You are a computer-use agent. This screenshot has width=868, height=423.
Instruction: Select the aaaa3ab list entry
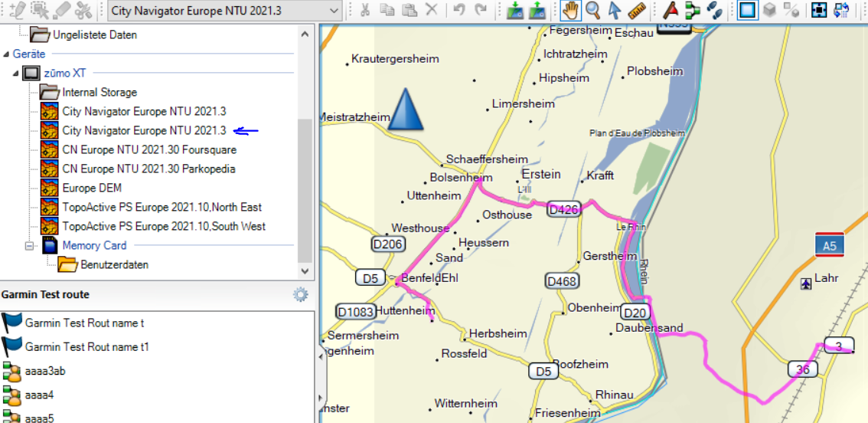click(x=45, y=371)
